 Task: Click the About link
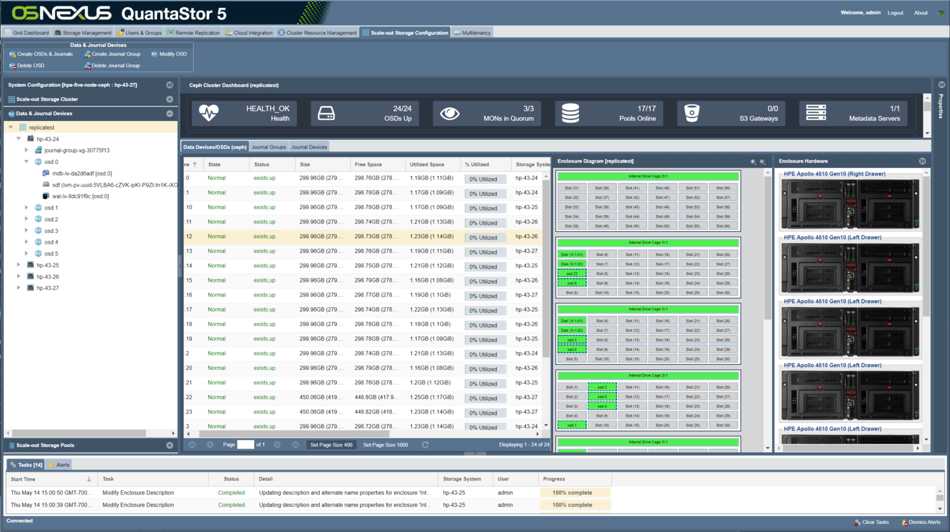tap(920, 13)
